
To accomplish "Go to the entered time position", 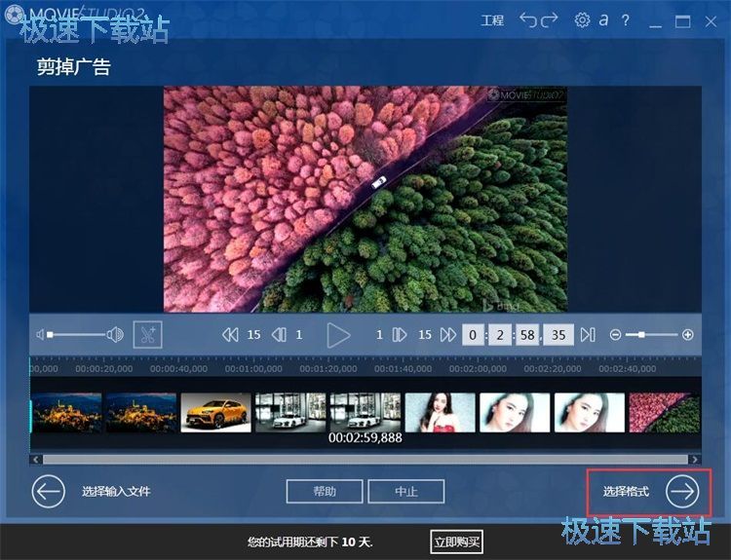I will 588,334.
